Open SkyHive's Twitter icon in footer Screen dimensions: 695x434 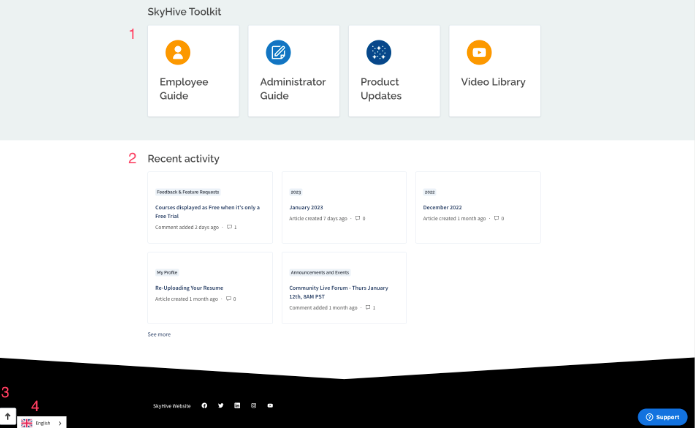(221, 406)
